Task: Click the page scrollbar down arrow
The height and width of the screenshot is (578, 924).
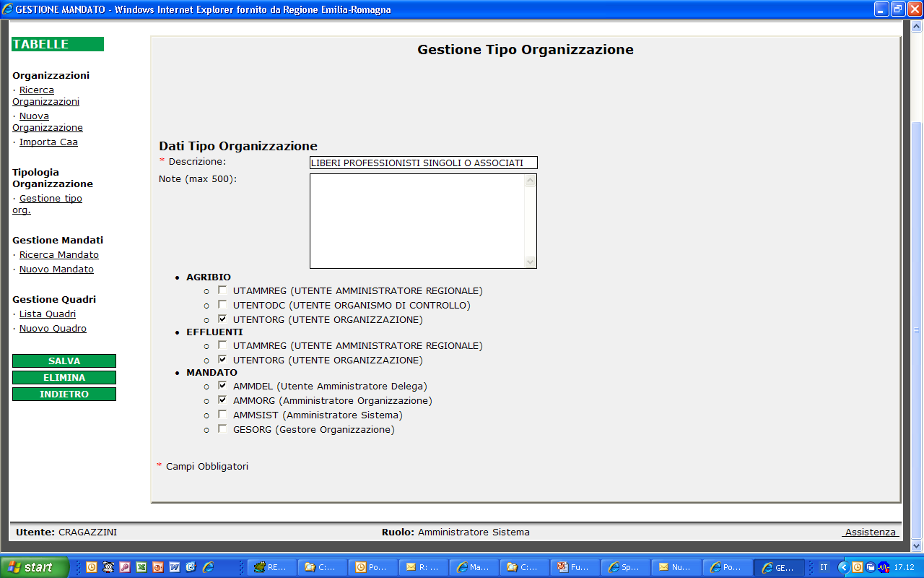Action: [x=917, y=546]
